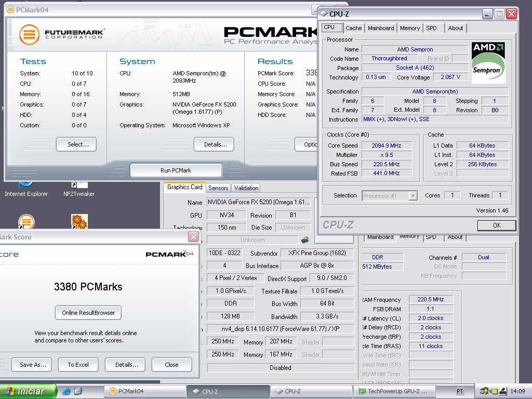
Task: Open the PCMark04 orange desktop icon
Action: pos(26,221)
